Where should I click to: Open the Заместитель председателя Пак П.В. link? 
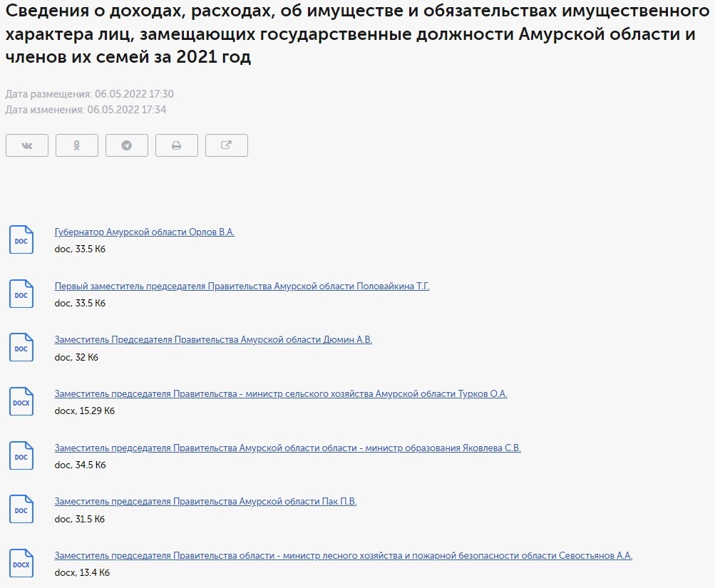pyautogui.click(x=205, y=501)
